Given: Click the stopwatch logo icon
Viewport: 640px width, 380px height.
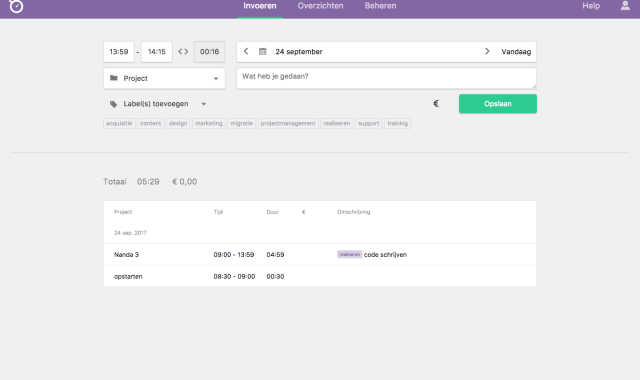Looking at the screenshot, I should click(16, 6).
